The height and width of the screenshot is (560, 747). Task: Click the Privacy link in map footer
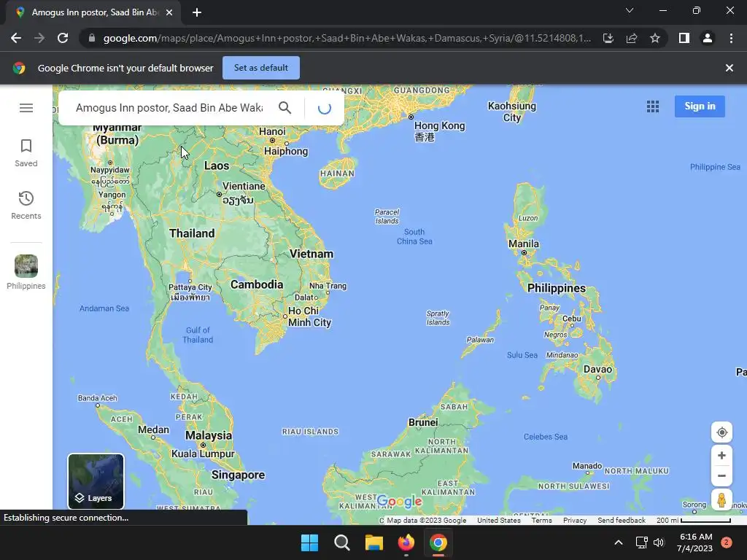pos(575,520)
